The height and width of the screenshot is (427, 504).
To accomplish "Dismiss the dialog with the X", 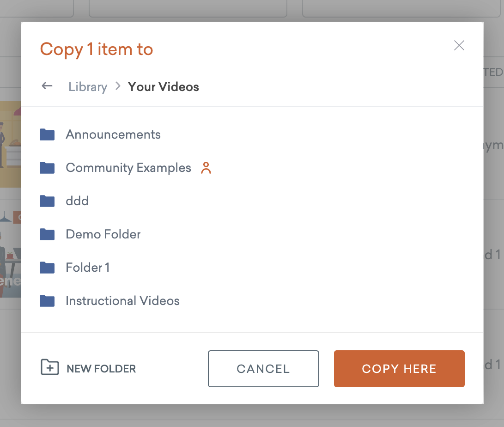I will tap(459, 45).
